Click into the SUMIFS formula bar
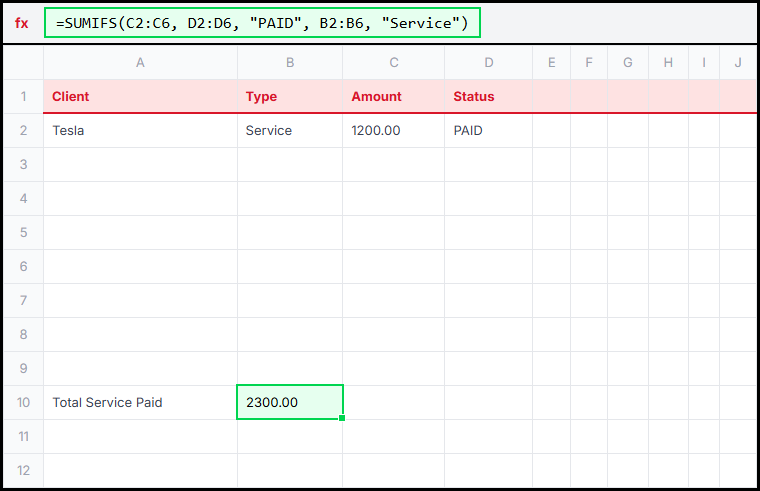760x491 pixels. [262, 23]
